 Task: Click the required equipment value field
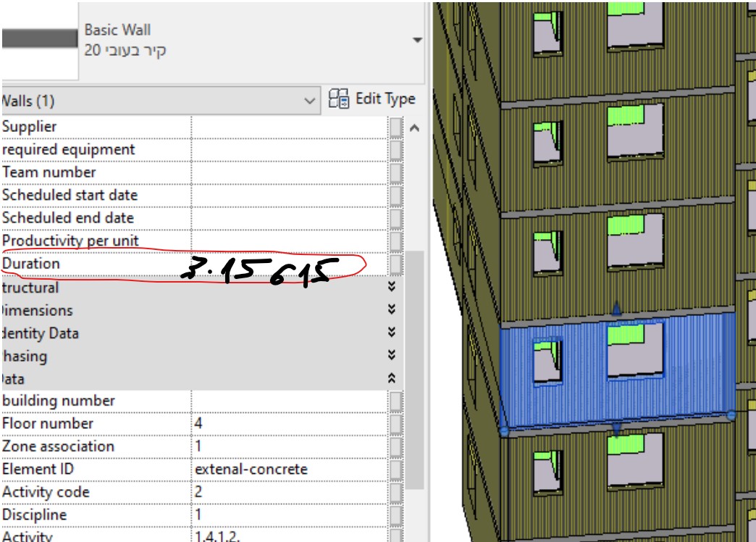click(x=289, y=149)
